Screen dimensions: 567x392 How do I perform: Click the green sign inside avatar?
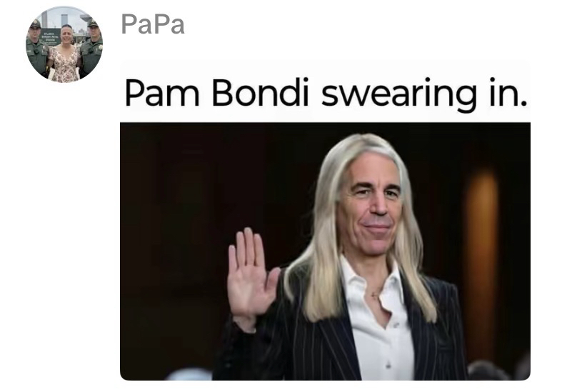click(49, 37)
